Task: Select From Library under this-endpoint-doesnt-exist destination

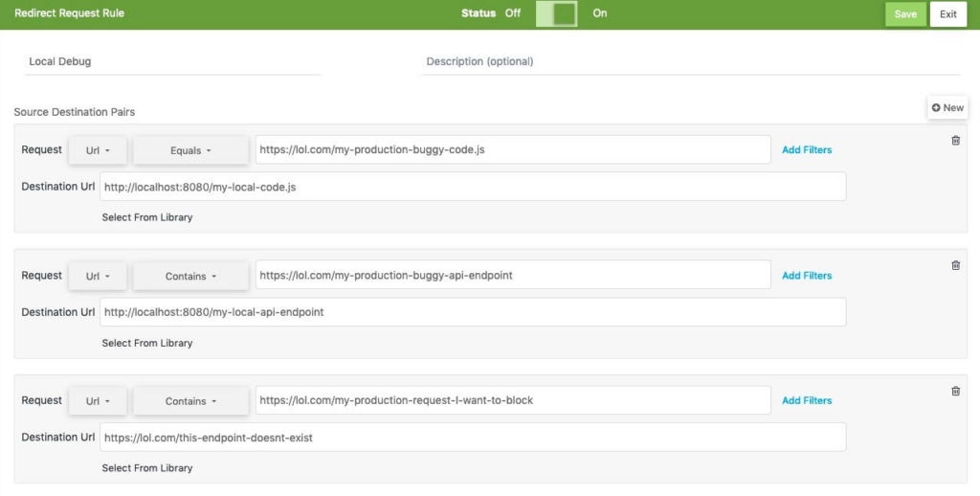Action: [x=147, y=468]
